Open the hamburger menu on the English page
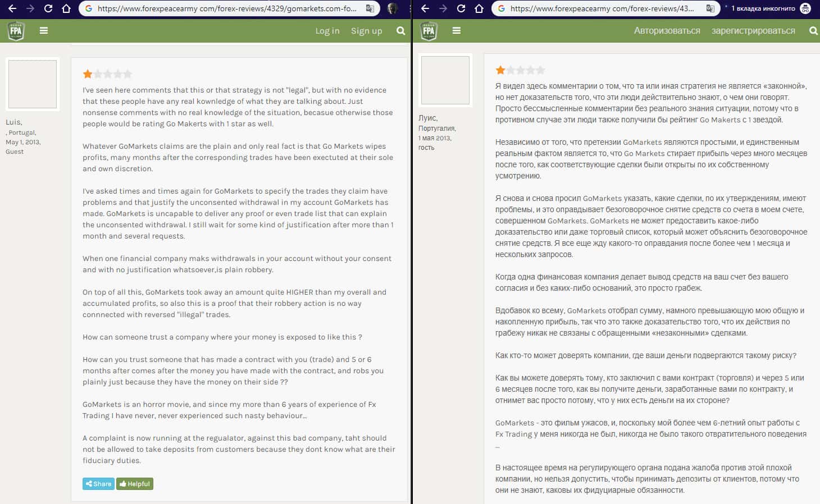This screenshot has width=820, height=504. (x=44, y=31)
